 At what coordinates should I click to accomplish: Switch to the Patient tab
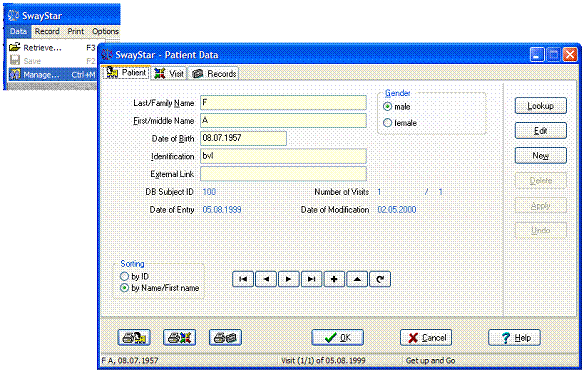(126, 72)
